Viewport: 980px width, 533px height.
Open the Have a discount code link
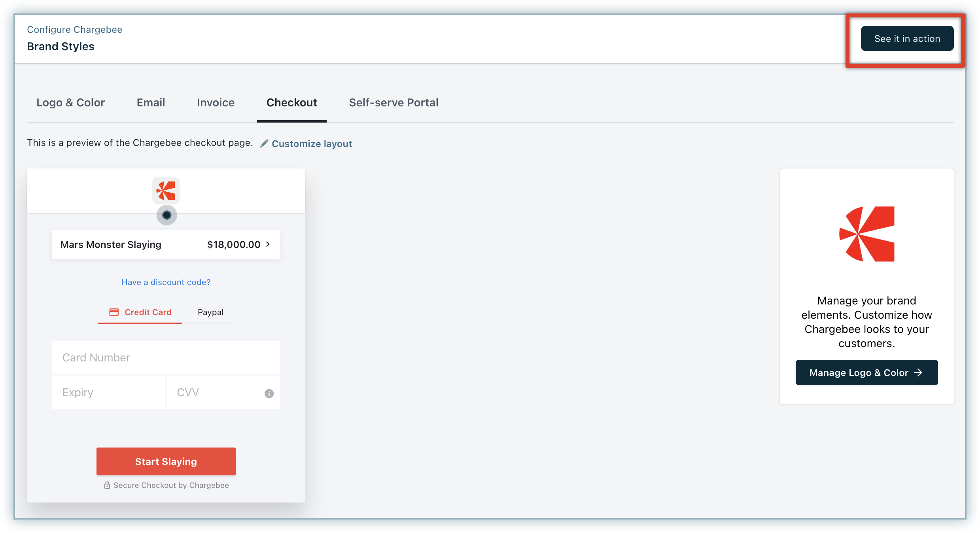166,282
